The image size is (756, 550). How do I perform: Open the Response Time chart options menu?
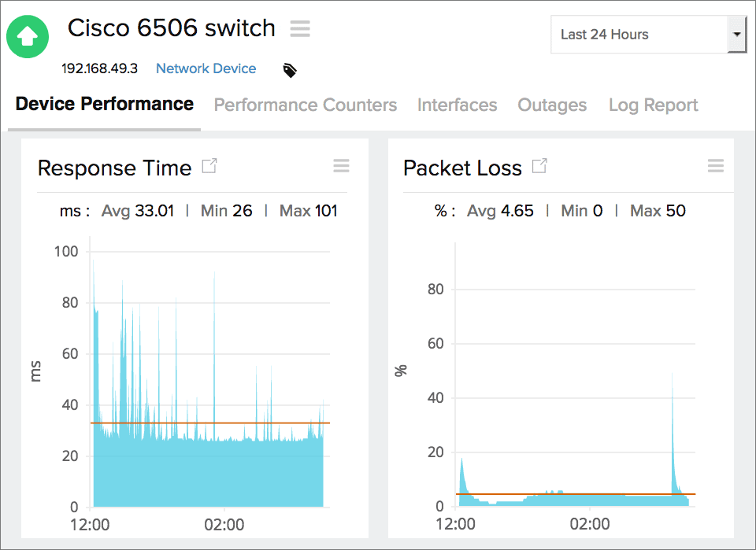341,165
